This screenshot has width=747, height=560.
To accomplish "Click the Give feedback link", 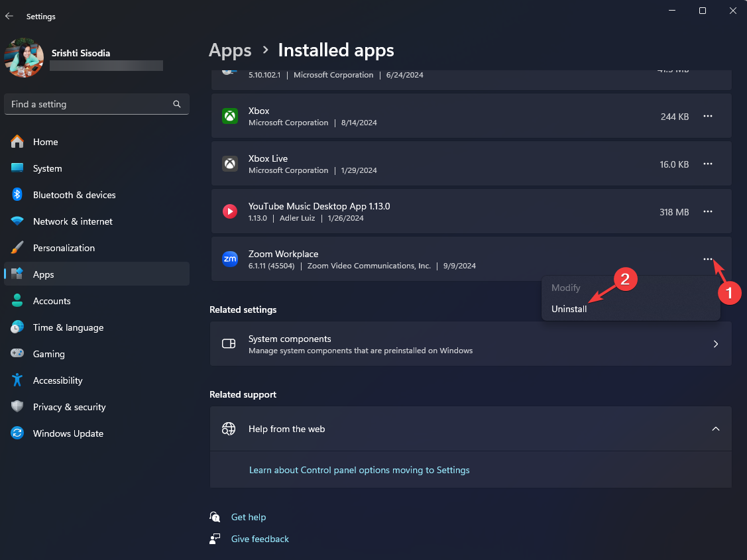I will coord(260,539).
